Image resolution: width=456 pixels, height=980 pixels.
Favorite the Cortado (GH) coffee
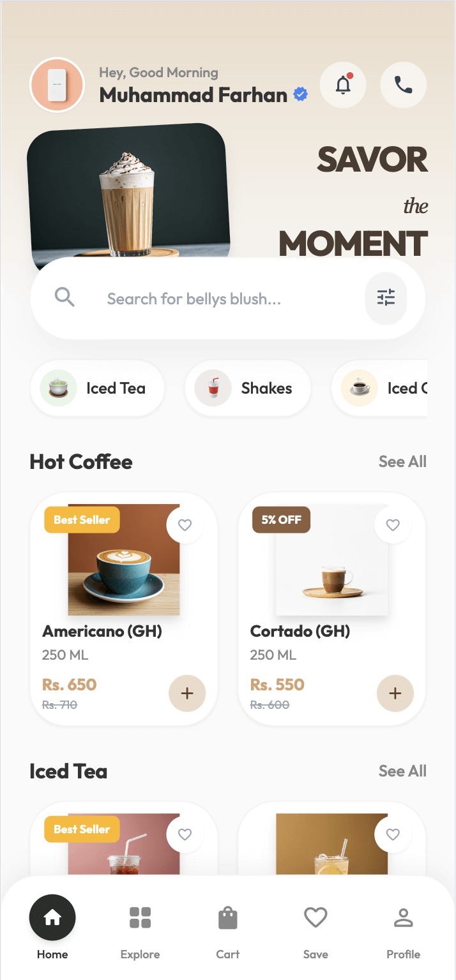[393, 525]
